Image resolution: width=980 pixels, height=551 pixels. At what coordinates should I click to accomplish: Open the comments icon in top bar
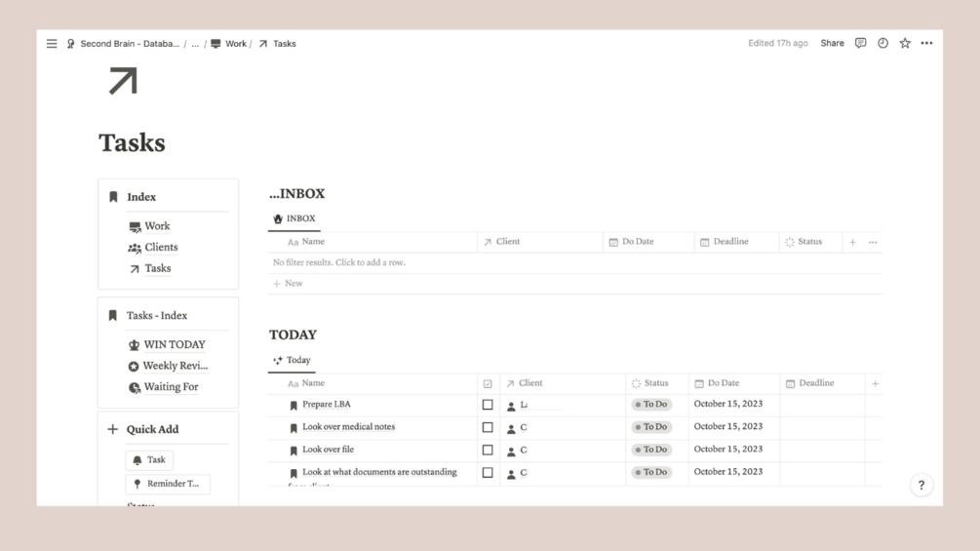[x=861, y=43]
